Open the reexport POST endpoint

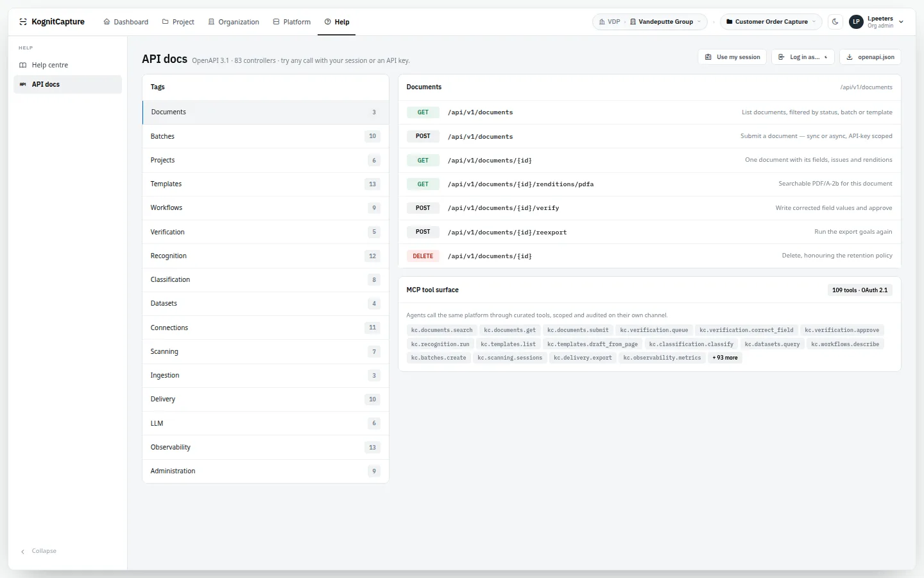(649, 232)
